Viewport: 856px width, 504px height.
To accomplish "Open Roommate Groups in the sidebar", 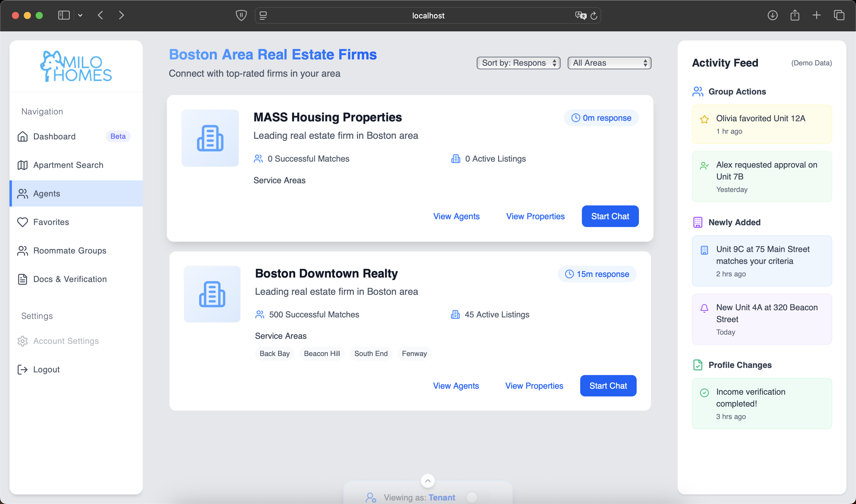I will coord(70,251).
